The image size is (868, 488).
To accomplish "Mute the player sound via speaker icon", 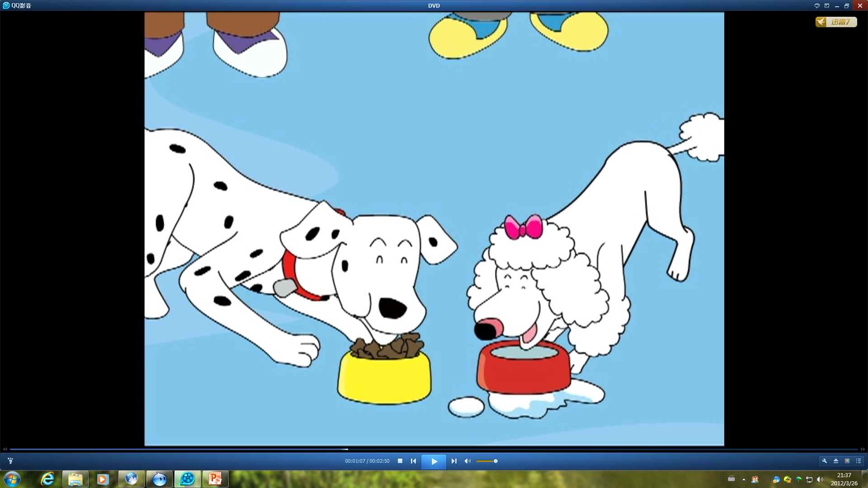I will (467, 461).
